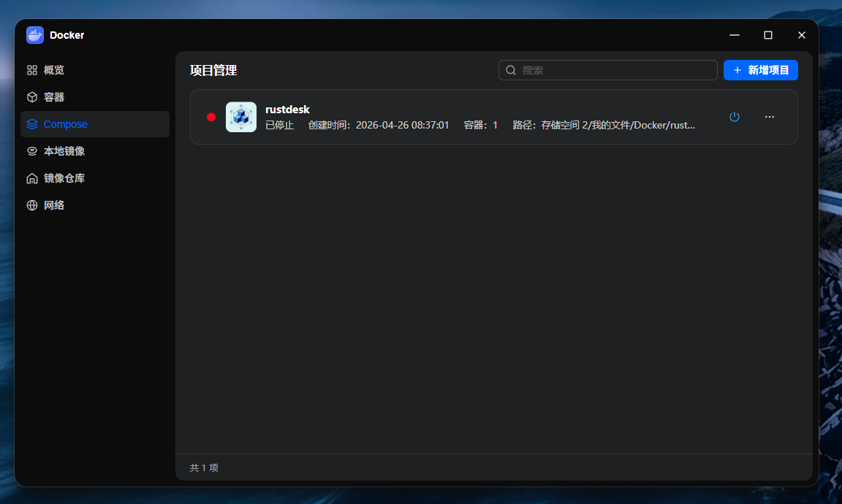
Task: Click the magnifier icon in search box
Action: (x=511, y=70)
